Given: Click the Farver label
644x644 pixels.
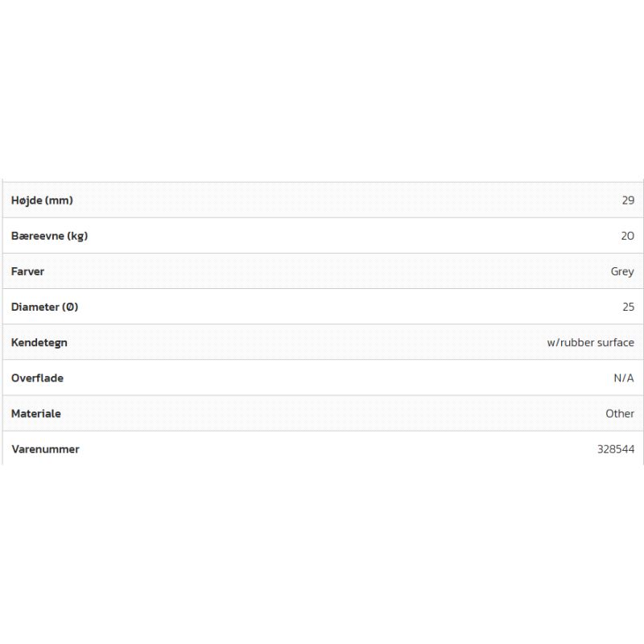Looking at the screenshot, I should (27, 271).
